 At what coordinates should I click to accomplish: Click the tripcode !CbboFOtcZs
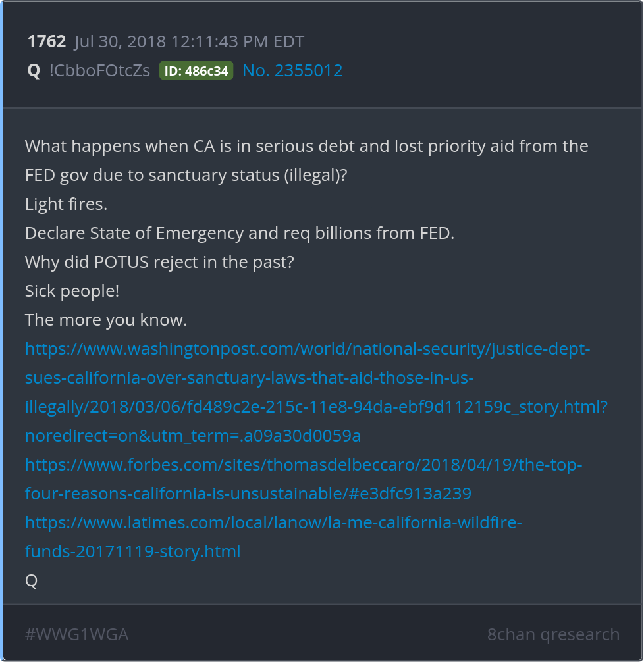pyautogui.click(x=99, y=71)
